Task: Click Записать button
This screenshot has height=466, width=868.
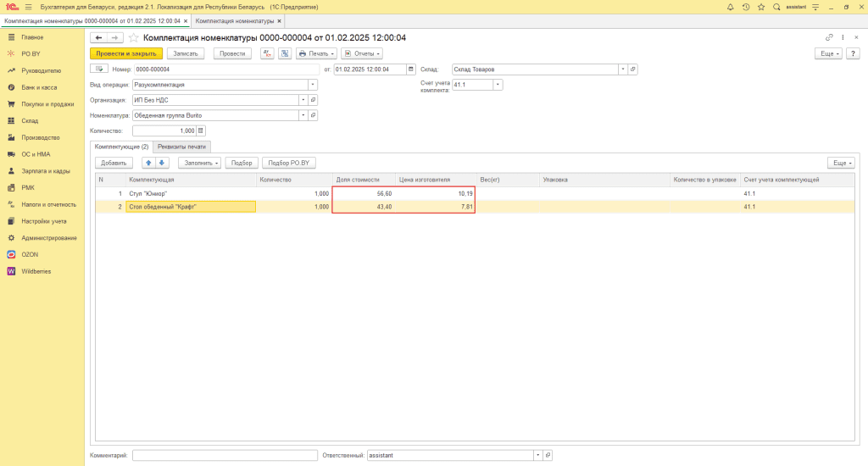Action: click(x=186, y=53)
